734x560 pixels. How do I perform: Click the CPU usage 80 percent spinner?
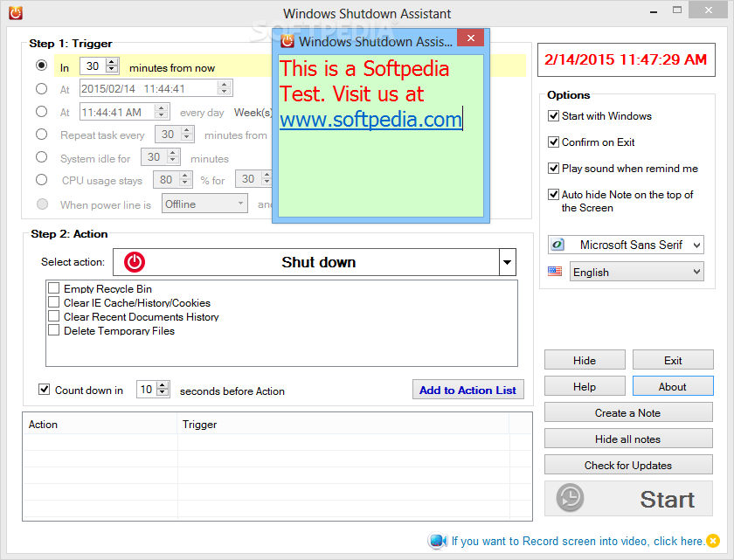185,179
